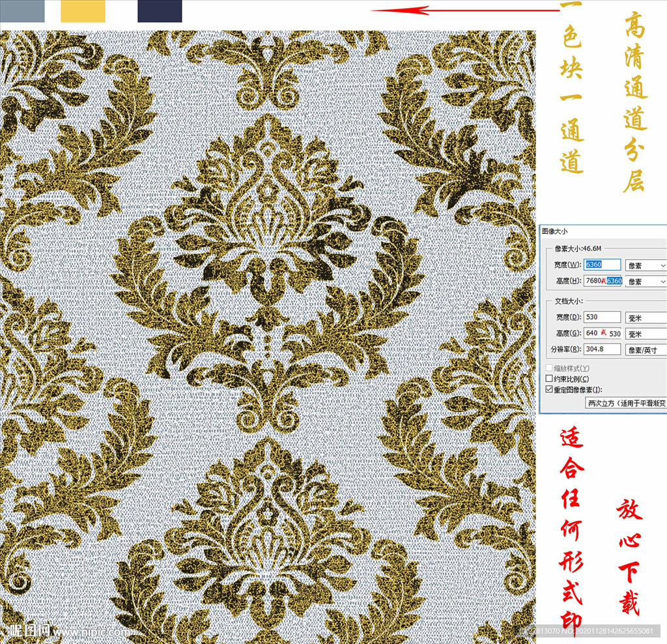Viewport: 667px width, 644px height.
Task: Click the pixel width field showing 6360
Action: click(x=602, y=264)
